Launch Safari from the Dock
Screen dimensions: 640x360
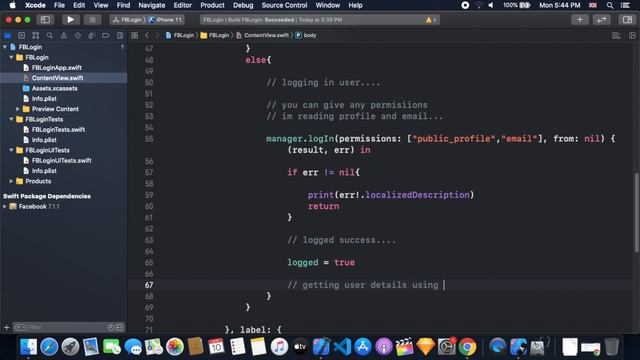[49, 347]
